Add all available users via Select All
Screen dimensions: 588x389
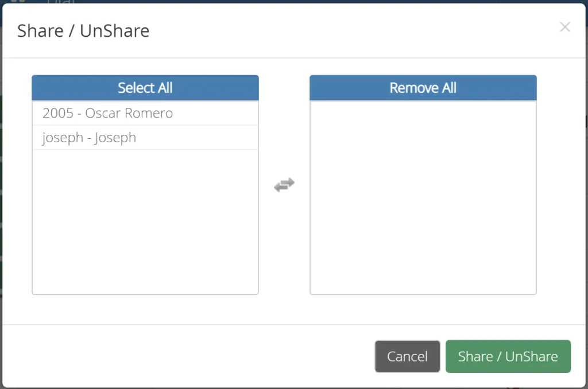point(145,88)
